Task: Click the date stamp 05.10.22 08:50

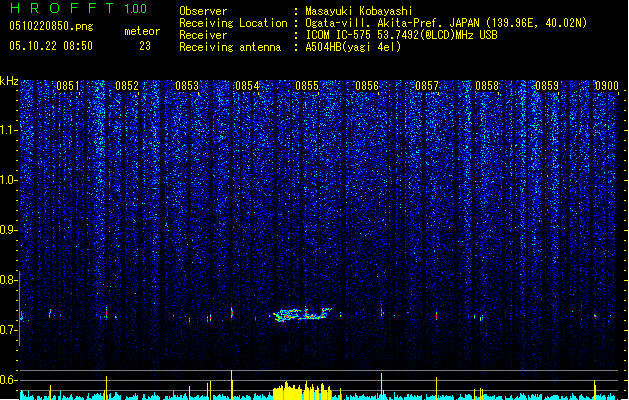Action: tap(51, 46)
